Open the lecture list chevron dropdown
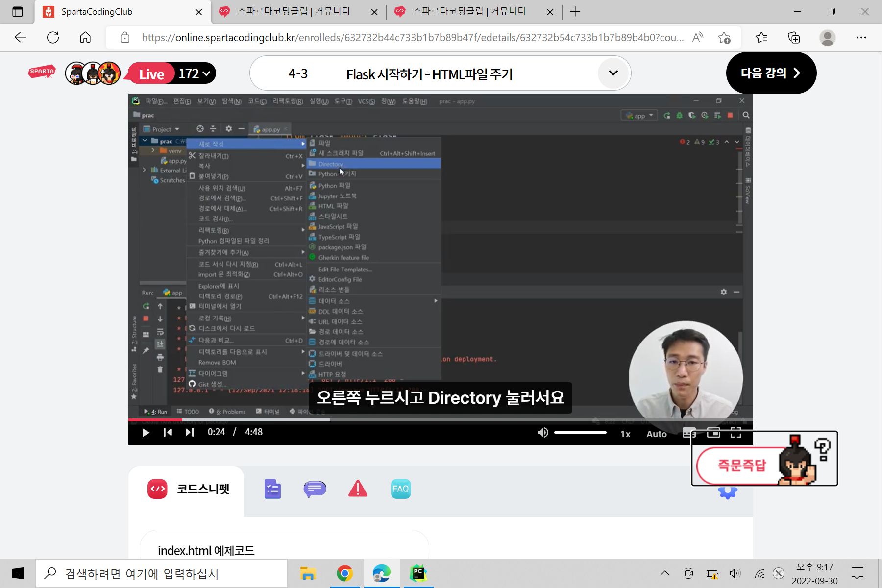Image resolution: width=882 pixels, height=588 pixels. tap(613, 73)
